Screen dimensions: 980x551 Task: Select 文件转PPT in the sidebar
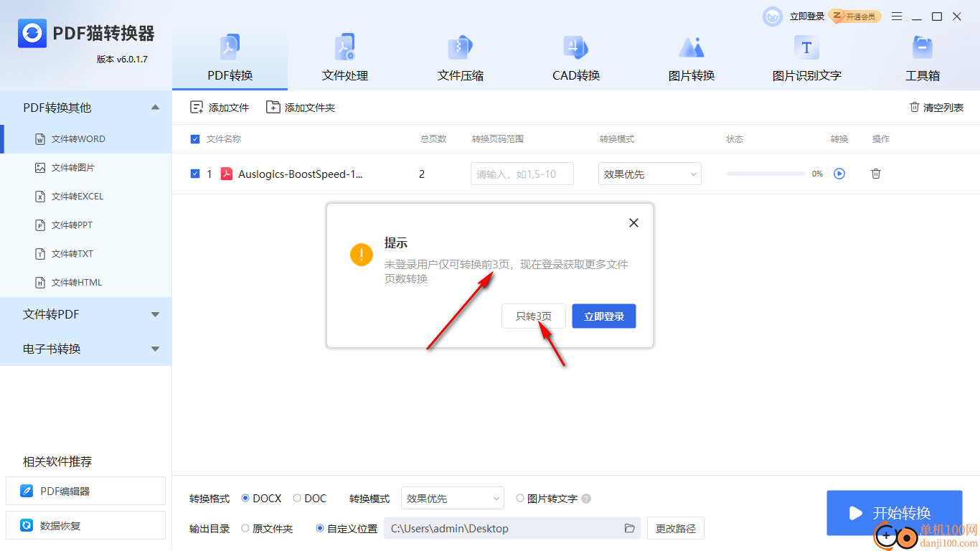(x=86, y=225)
